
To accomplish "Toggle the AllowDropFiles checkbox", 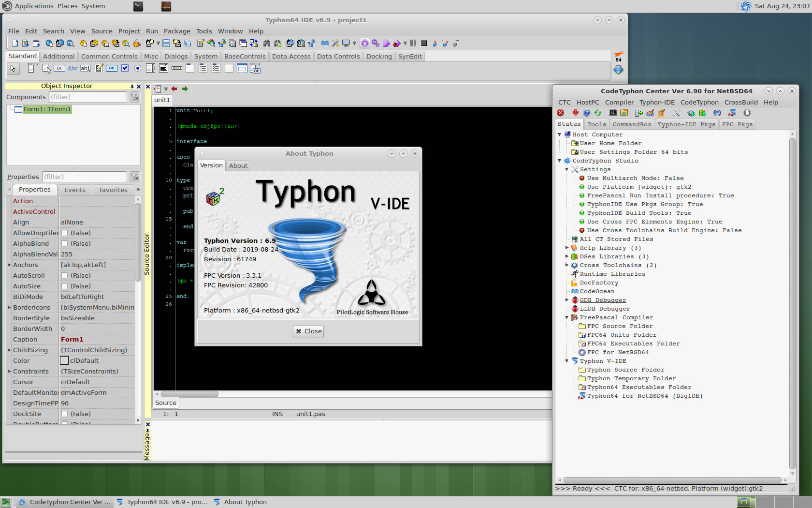I will point(64,233).
